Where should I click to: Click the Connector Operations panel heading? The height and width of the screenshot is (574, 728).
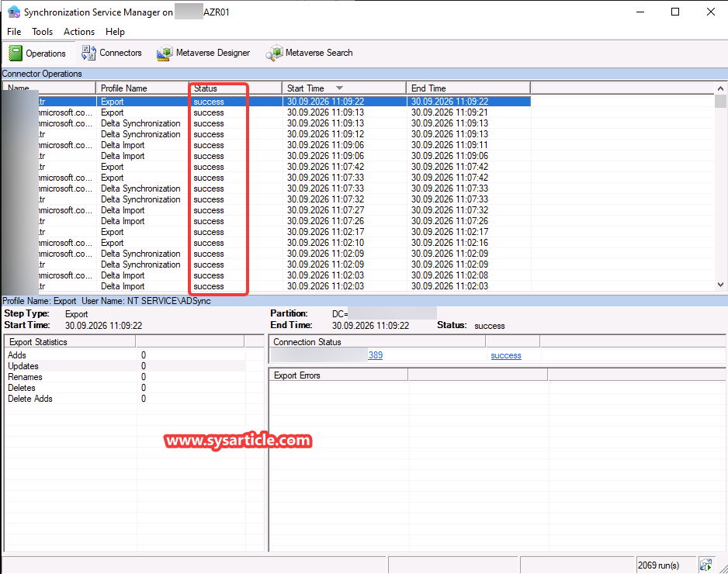(x=42, y=74)
